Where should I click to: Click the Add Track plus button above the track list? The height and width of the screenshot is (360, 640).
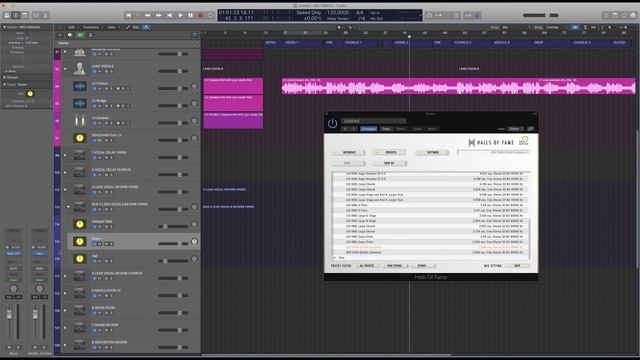pos(60,35)
